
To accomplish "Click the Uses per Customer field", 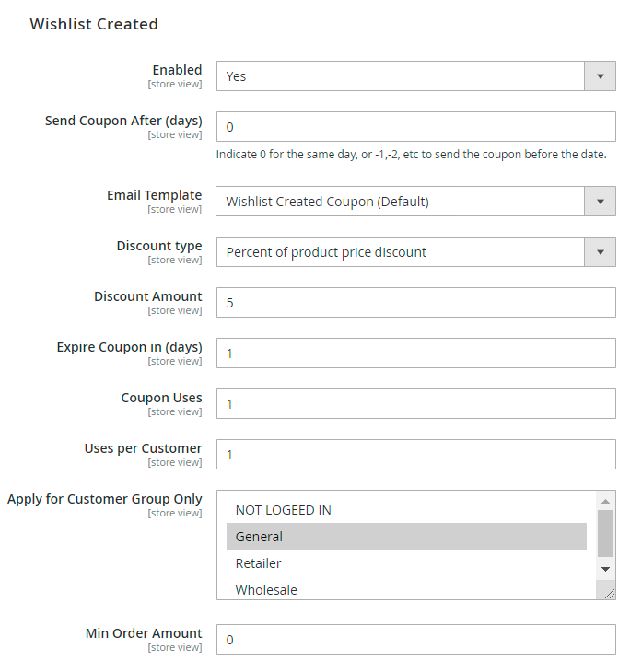I will pyautogui.click(x=415, y=454).
